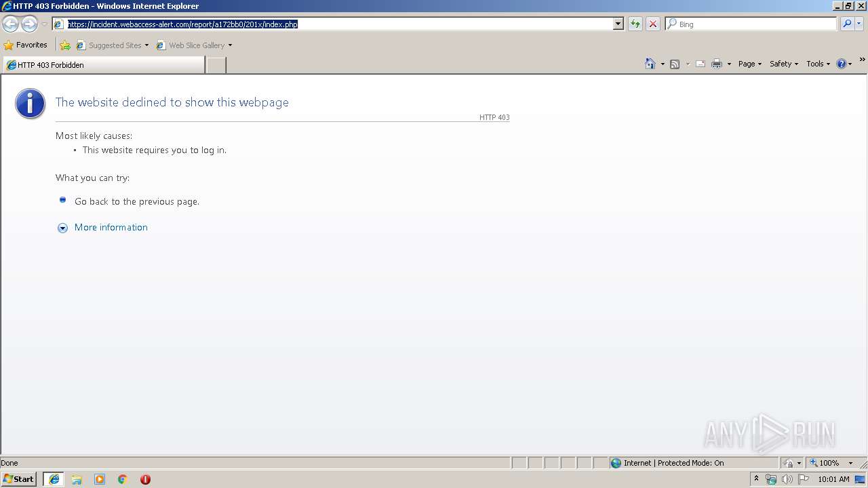868x488 pixels.
Task: Open the search provider dropdown arrow
Action: coord(859,24)
